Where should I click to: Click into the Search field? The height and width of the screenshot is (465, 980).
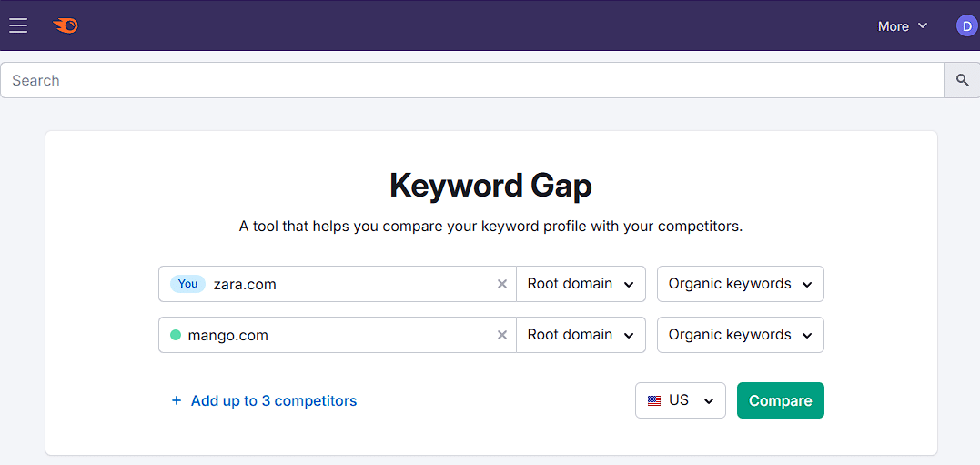472,80
